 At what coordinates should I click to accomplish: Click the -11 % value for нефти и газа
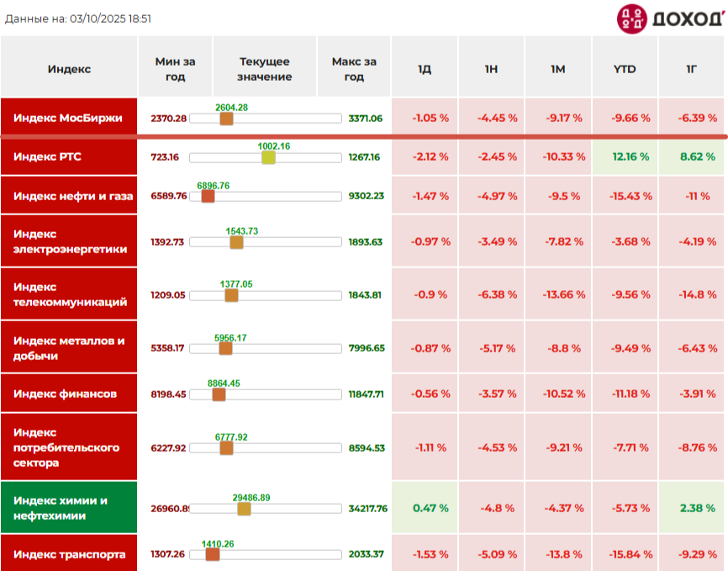[x=698, y=196]
